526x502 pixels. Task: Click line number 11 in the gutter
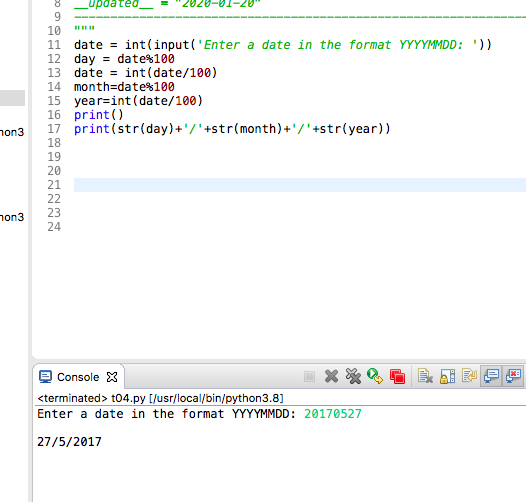tap(54, 45)
